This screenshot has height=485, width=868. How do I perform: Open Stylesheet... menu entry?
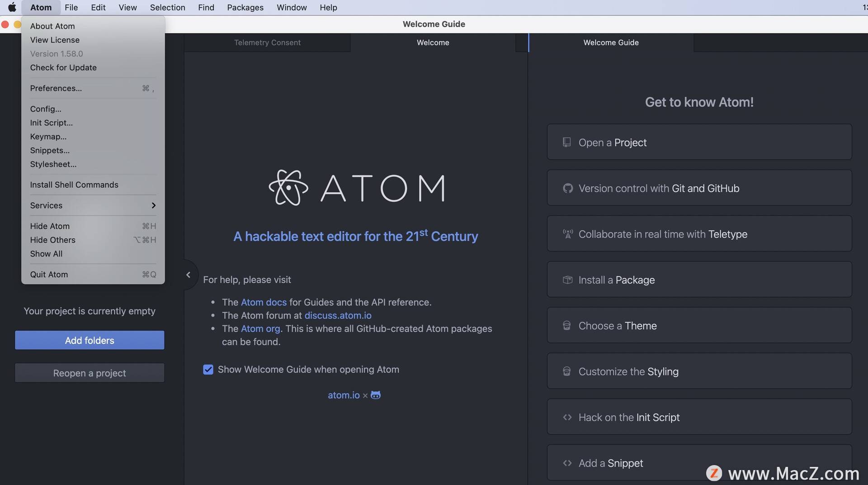click(x=93, y=164)
